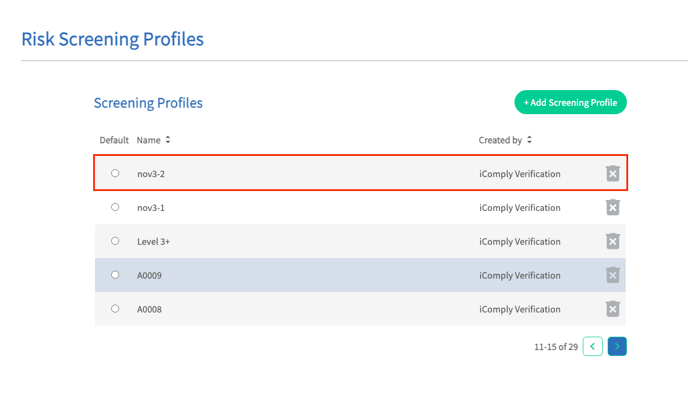Click the nov3-1 profile name
Image resolution: width=688 pixels, height=411 pixels.
(151, 207)
